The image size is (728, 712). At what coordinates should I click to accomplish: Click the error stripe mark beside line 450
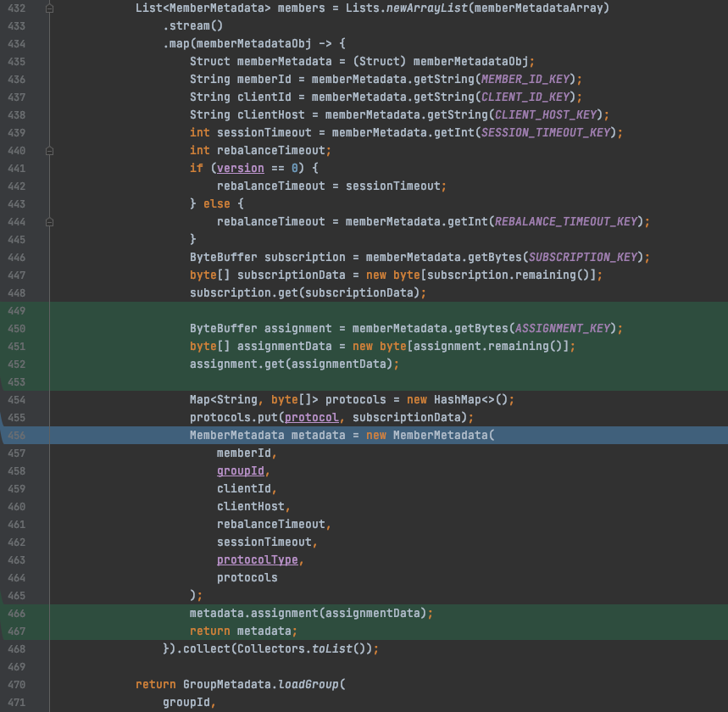[x=721, y=328]
